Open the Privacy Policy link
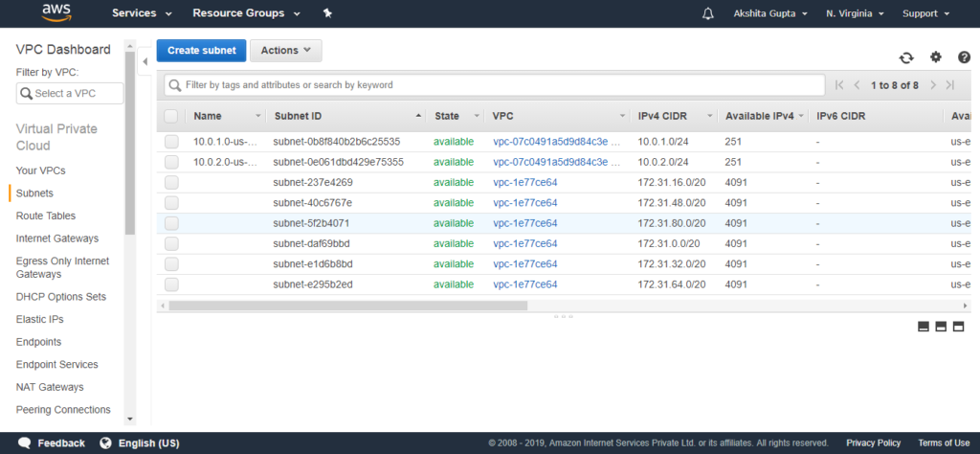The image size is (980, 454). 873,443
